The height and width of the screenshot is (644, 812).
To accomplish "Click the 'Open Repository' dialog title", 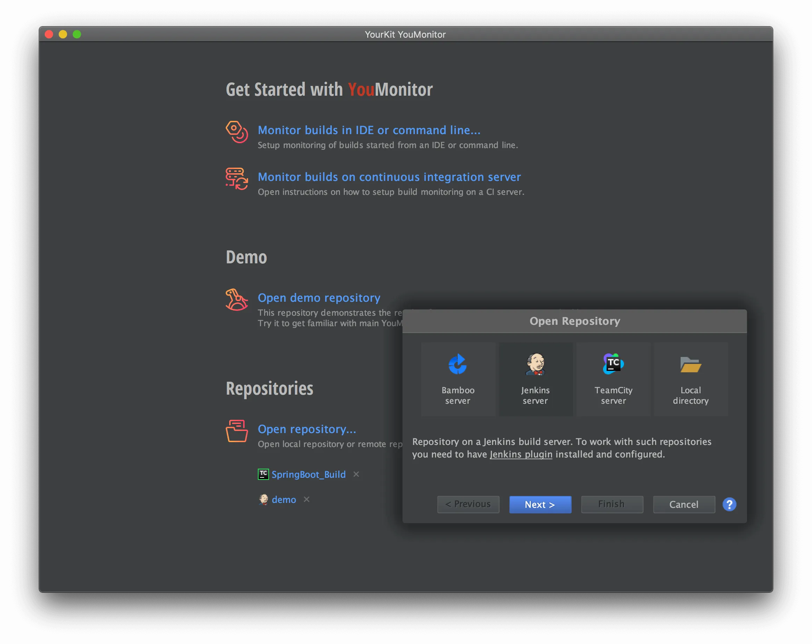I will click(x=575, y=321).
